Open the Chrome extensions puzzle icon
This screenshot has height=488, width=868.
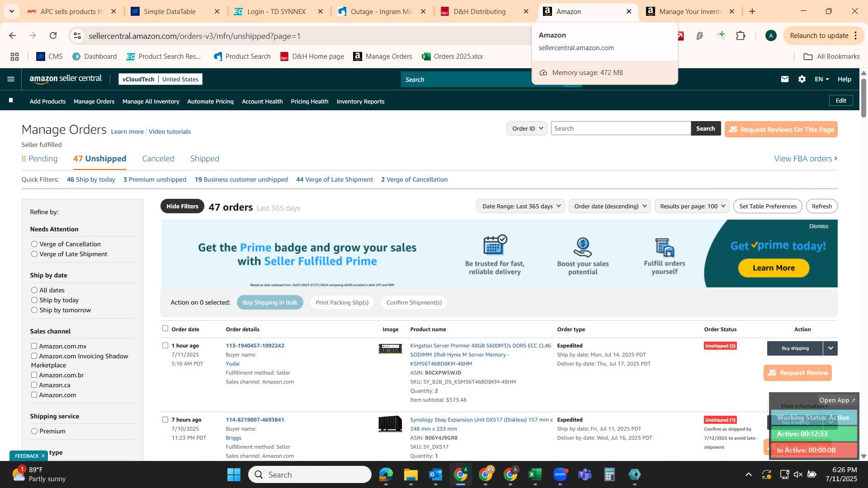pyautogui.click(x=741, y=36)
